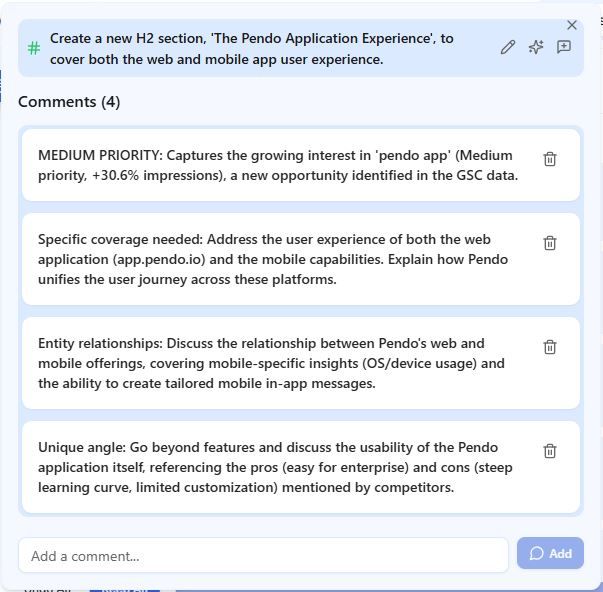This screenshot has width=603, height=592.
Task: Delete the 'Specific coverage needed' comment via its trash icon
Action: pyautogui.click(x=550, y=243)
